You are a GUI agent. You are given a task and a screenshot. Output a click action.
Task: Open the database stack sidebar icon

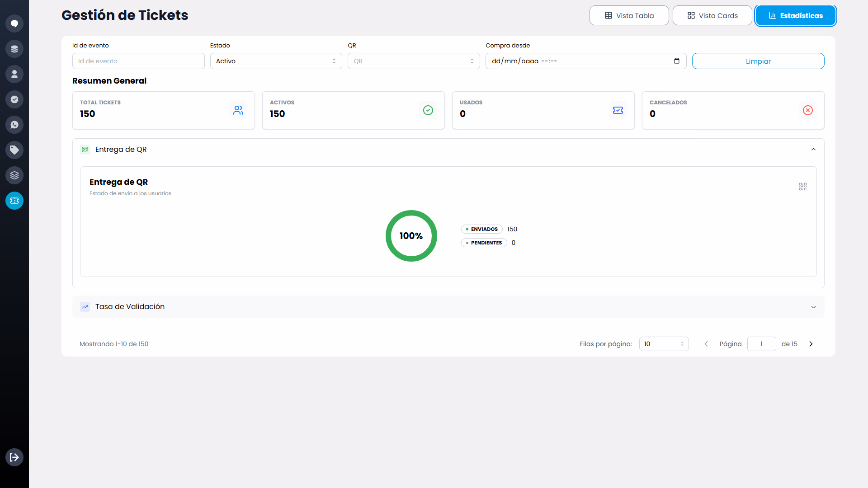coord(14,49)
